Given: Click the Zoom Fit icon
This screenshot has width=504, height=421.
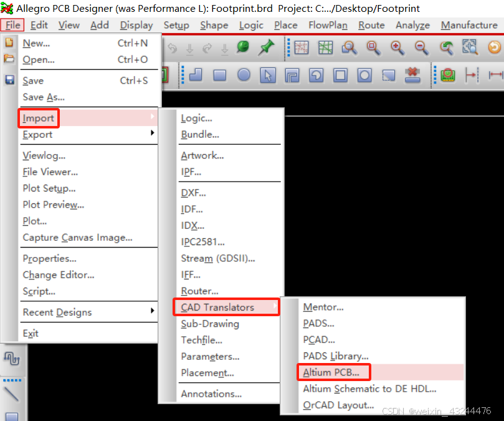Looking at the screenshot, I should click(x=373, y=47).
